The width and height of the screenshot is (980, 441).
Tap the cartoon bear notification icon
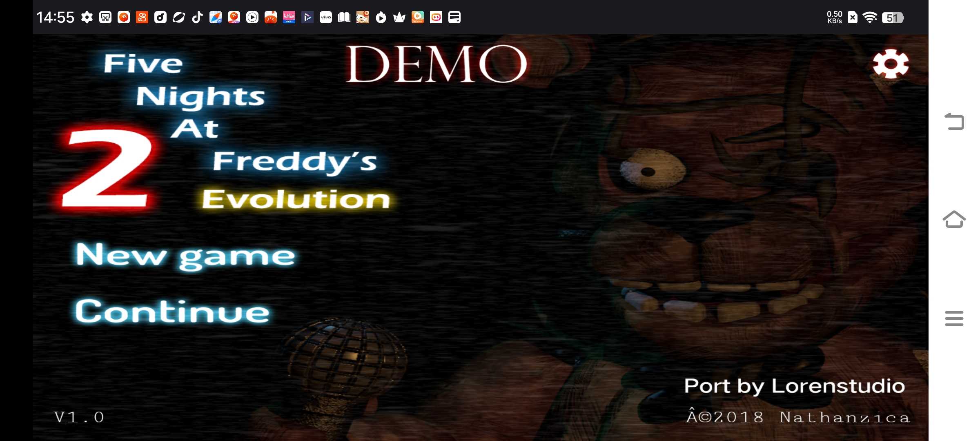point(363,17)
